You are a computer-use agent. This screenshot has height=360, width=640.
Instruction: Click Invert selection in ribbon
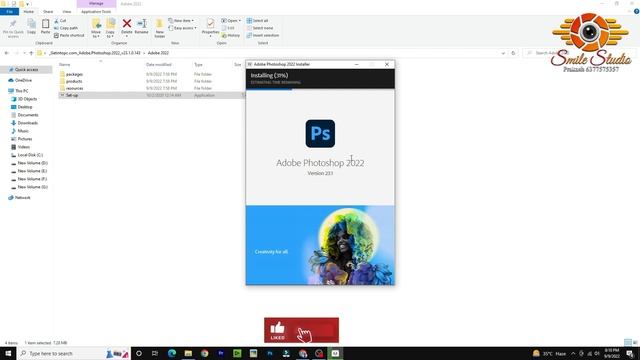pyautogui.click(x=263, y=36)
